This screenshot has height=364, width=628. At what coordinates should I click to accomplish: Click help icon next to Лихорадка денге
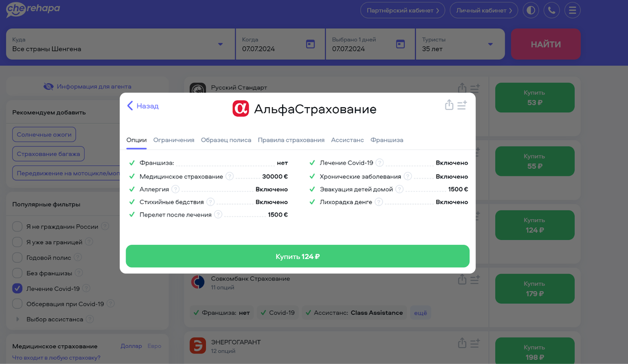pyautogui.click(x=379, y=202)
